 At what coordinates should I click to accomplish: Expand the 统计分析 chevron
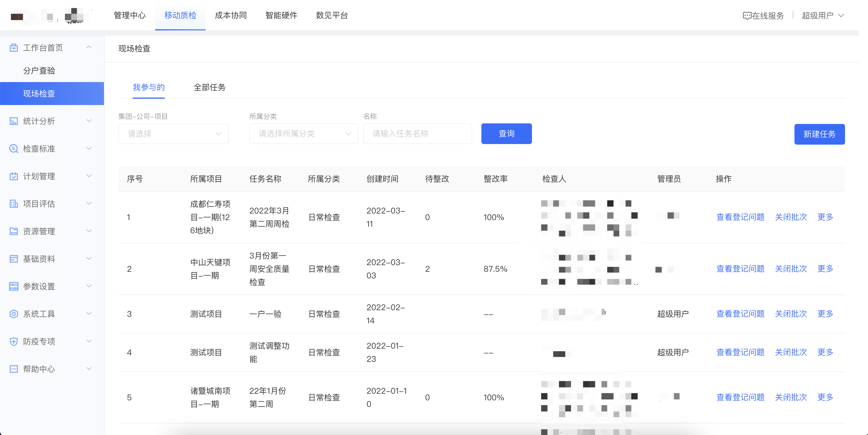click(x=89, y=121)
